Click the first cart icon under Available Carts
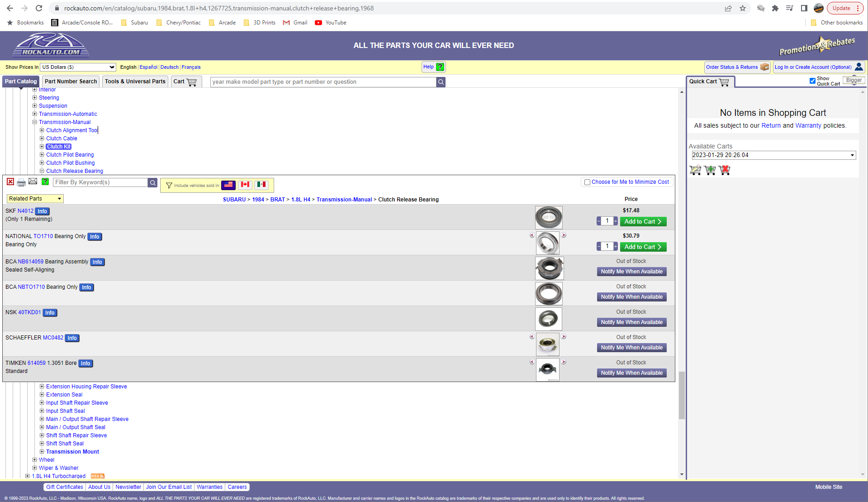The width and height of the screenshot is (868, 502). pyautogui.click(x=695, y=170)
